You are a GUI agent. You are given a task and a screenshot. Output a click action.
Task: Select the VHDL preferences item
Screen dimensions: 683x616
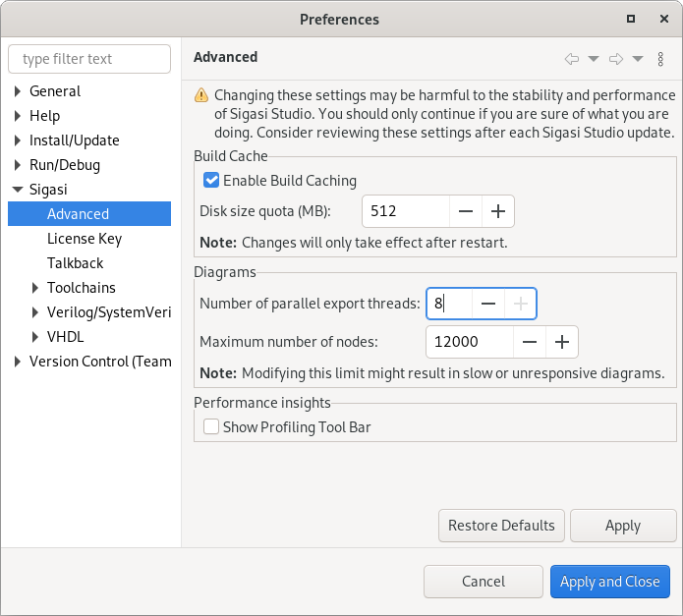coord(65,337)
